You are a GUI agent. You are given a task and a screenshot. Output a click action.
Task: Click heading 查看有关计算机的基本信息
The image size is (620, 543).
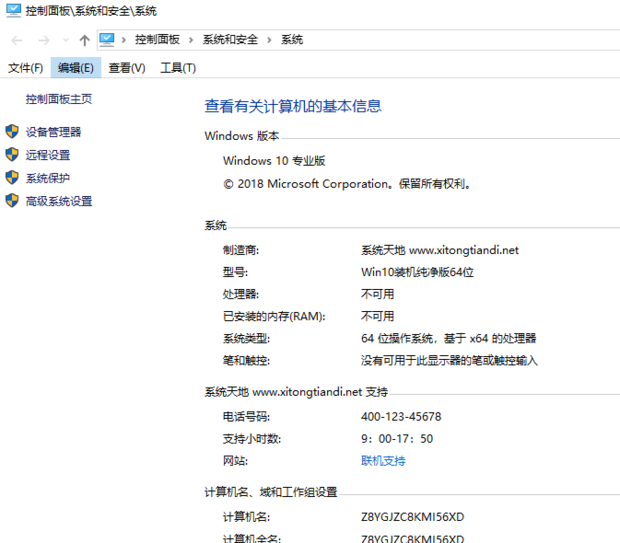pos(293,106)
